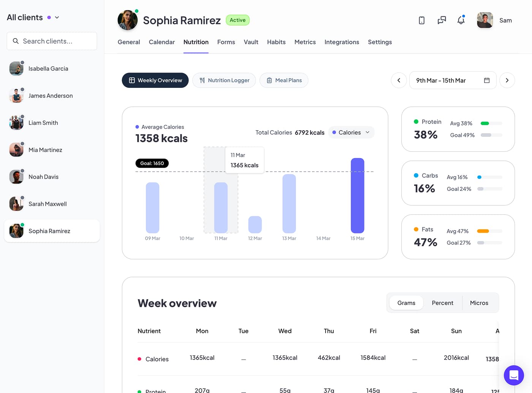Image resolution: width=532 pixels, height=393 pixels.
Task: Switch week overview to Grams
Action: pyautogui.click(x=406, y=303)
